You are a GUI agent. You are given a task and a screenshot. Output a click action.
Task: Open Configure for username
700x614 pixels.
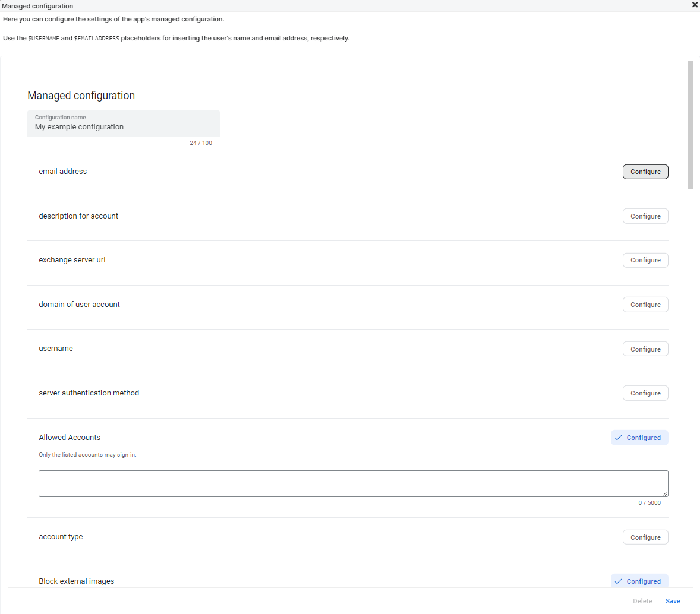645,349
